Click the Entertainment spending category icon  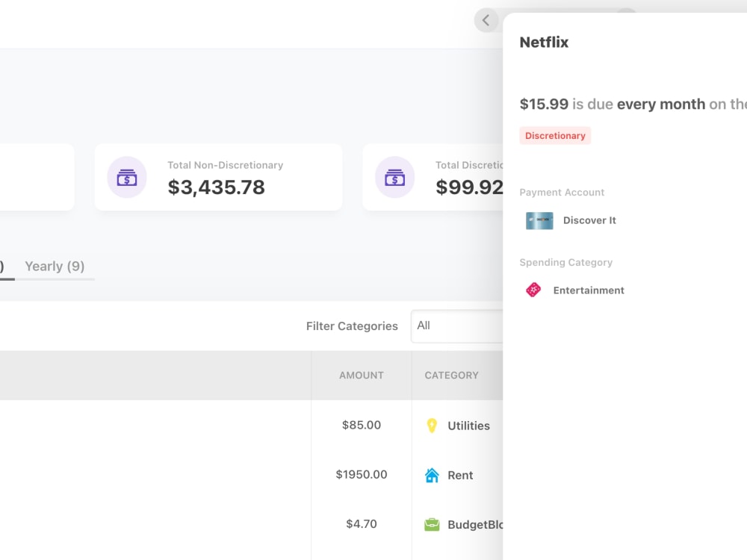(533, 290)
